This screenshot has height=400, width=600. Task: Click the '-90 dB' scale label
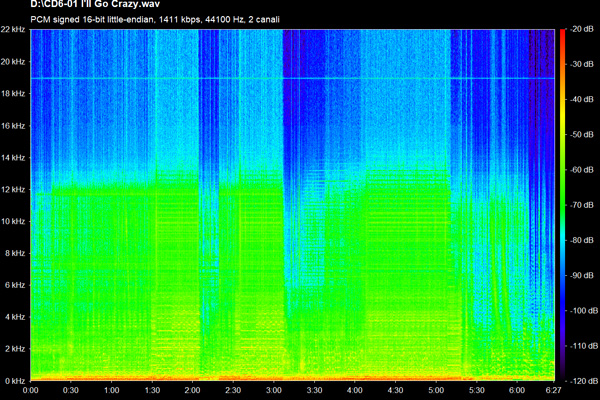[582, 276]
